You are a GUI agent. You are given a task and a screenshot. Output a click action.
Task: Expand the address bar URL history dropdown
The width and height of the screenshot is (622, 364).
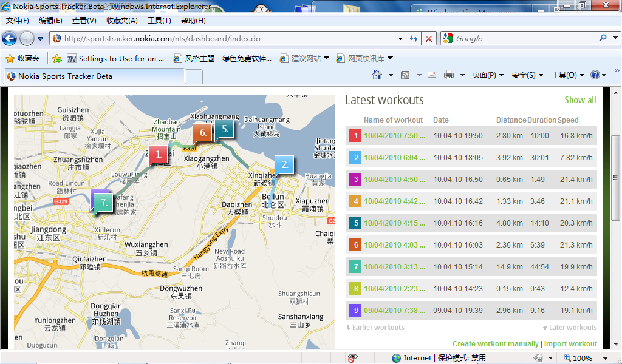(400, 39)
